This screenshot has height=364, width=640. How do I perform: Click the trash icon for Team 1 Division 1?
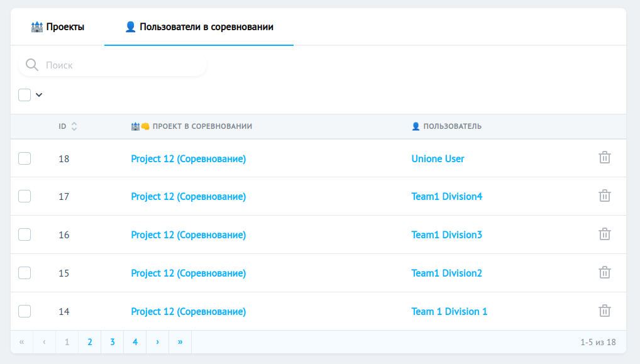(605, 311)
